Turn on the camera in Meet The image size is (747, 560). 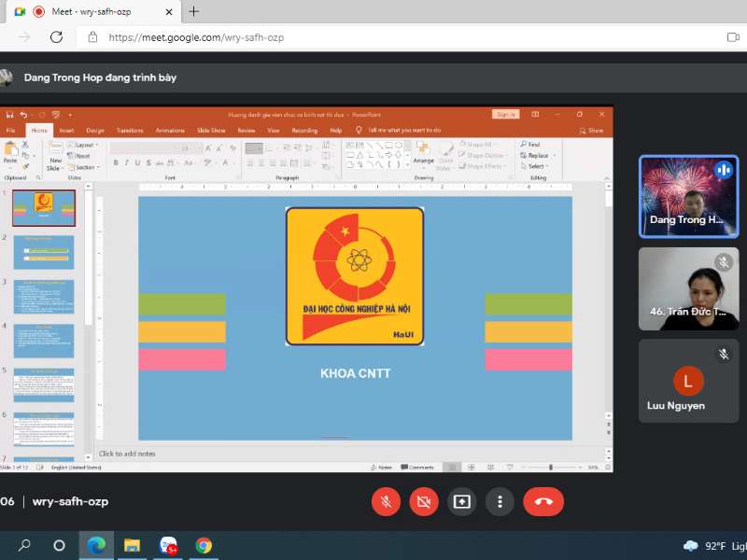(424, 501)
